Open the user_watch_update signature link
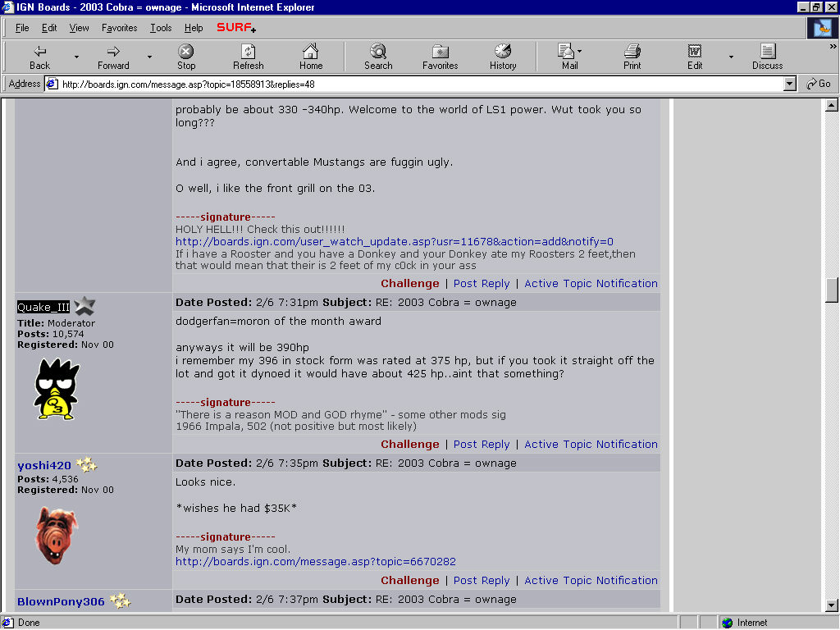 coord(395,242)
